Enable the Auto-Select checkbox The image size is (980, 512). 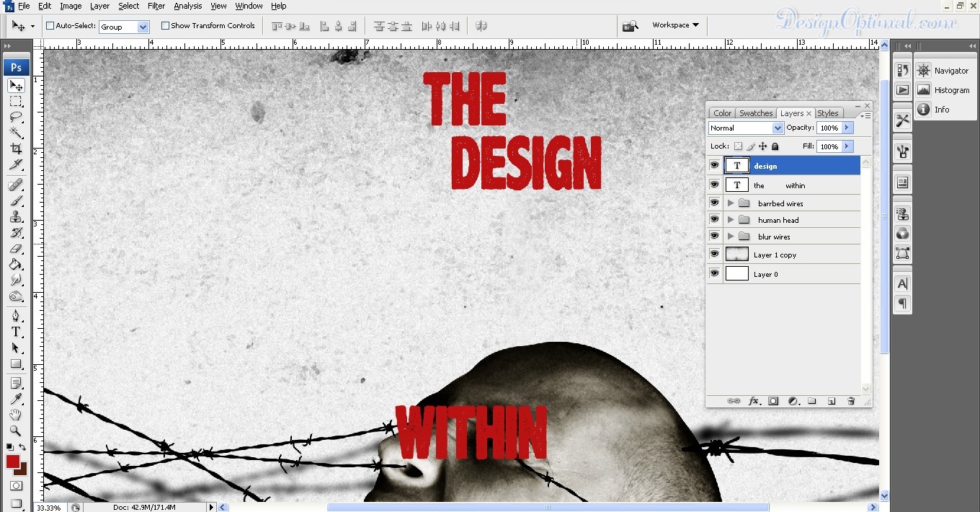pyautogui.click(x=50, y=26)
